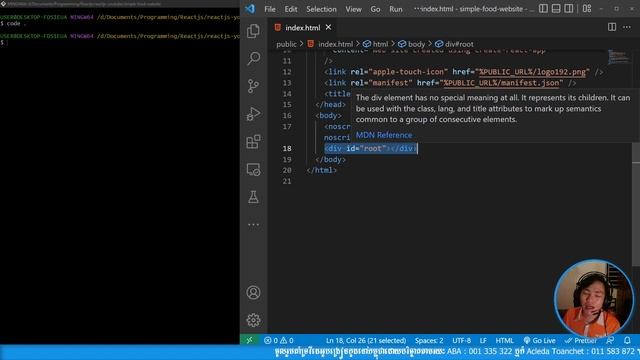Image resolution: width=640 pixels, height=360 pixels.
Task: Open the Go menu
Action: 375,9
